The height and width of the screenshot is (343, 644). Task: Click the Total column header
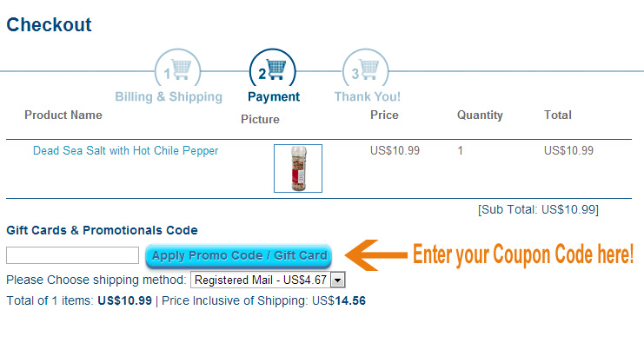click(558, 115)
